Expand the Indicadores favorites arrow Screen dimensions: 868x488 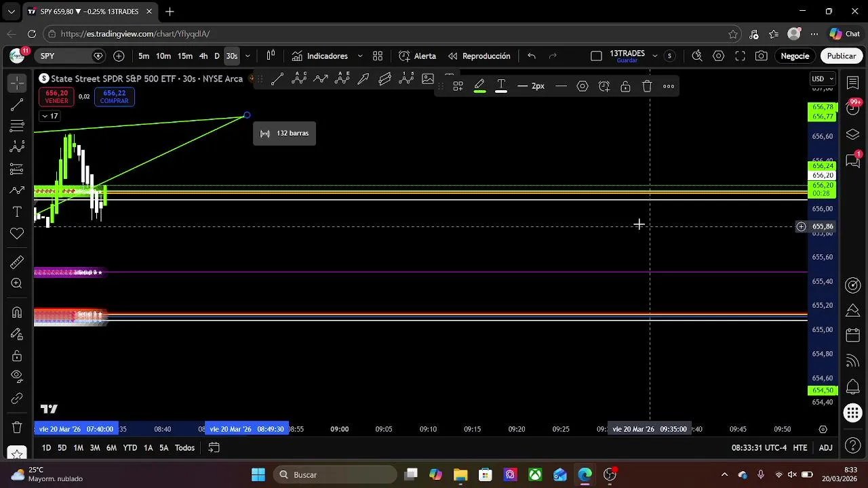click(360, 56)
